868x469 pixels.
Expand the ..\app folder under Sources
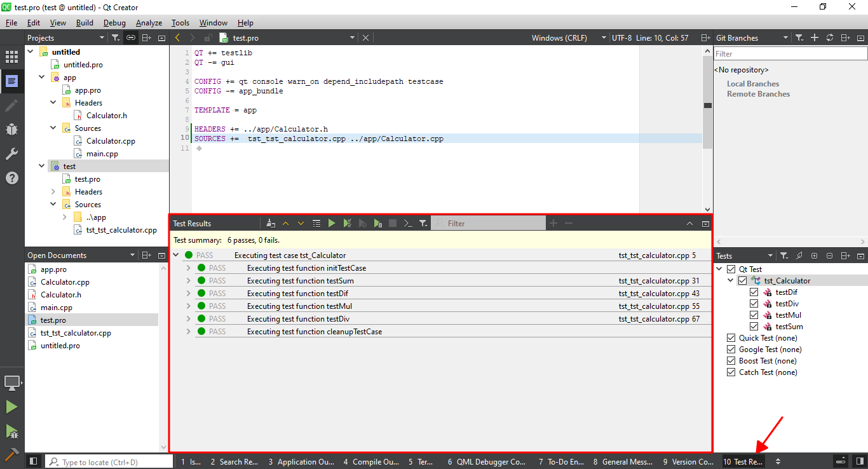[65, 217]
